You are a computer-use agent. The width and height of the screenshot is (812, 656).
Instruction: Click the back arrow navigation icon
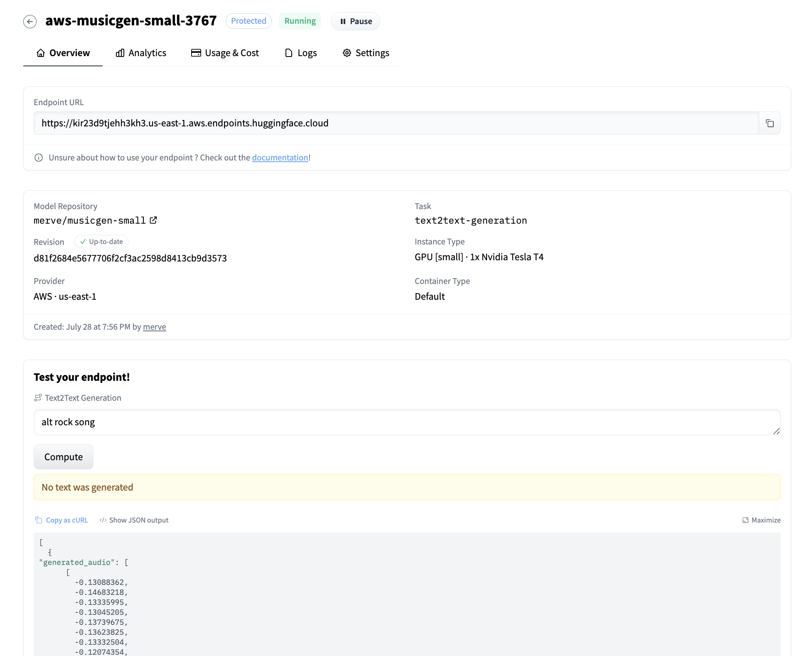[30, 21]
